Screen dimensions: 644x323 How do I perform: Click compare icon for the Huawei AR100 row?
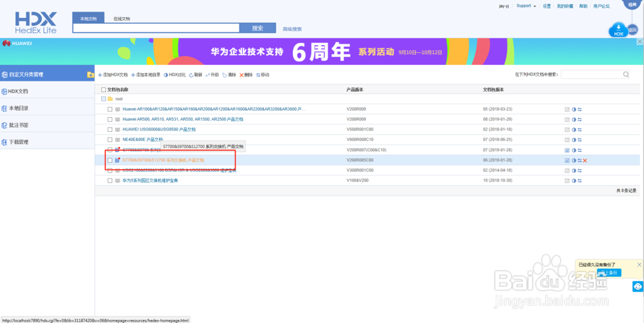[x=574, y=109]
